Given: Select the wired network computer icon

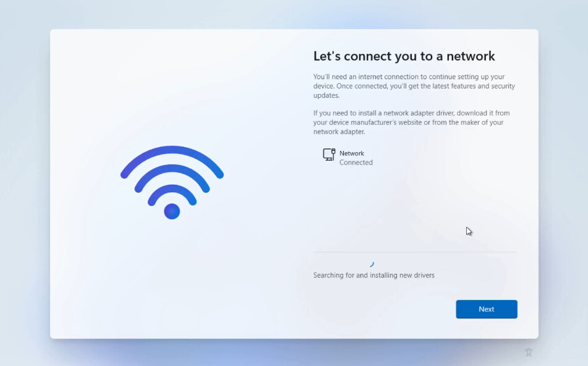Looking at the screenshot, I should 330,155.
